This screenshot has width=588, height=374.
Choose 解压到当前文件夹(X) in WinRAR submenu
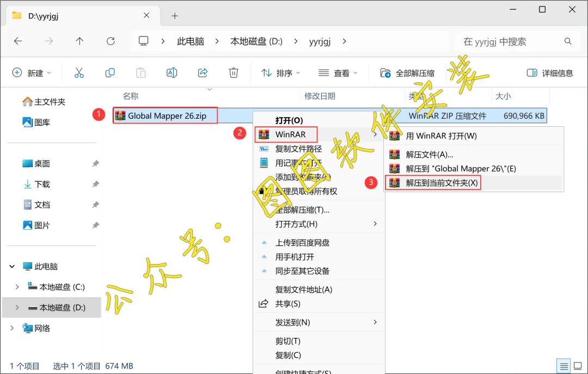[474, 183]
